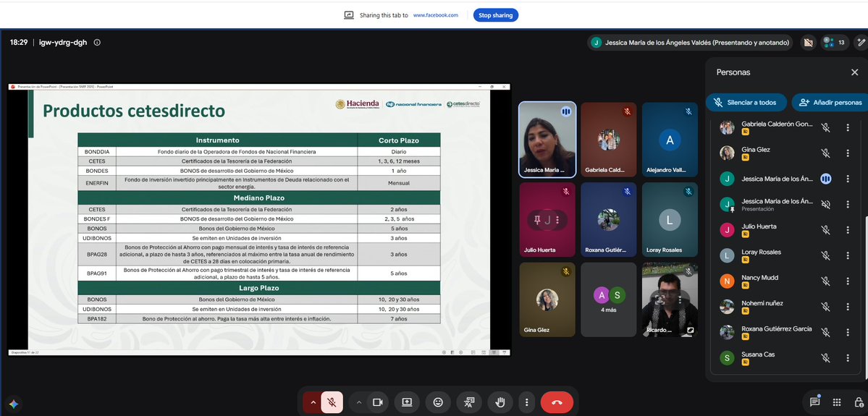This screenshot has width=868, height=416.
Task: Mute Susana Cas in the people list
Action: pos(825,358)
